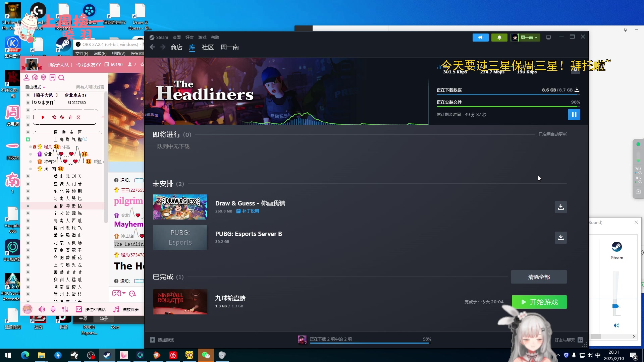Click YY emoji-text icon in chat toolbar
Screen dimensions: 644x362
[x=132, y=293]
